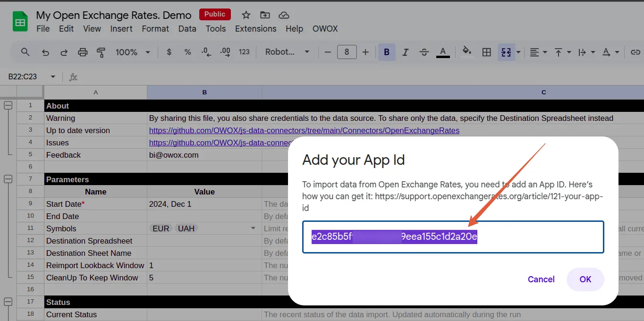The width and height of the screenshot is (644, 321).
Task: Confirm the App Id with OK
Action: [585, 279]
